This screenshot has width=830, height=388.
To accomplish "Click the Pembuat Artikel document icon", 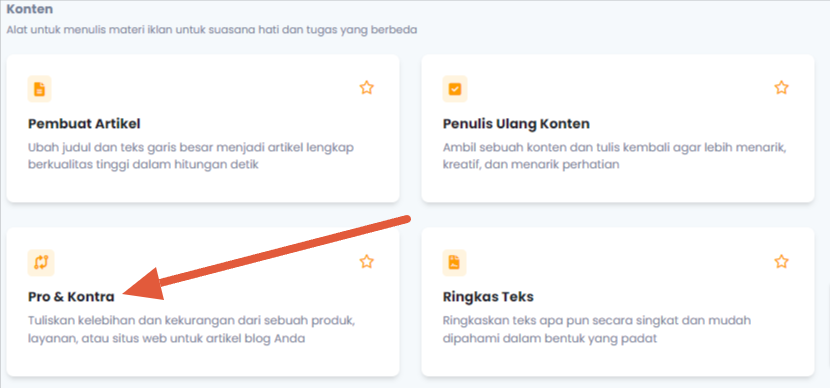I will point(40,89).
